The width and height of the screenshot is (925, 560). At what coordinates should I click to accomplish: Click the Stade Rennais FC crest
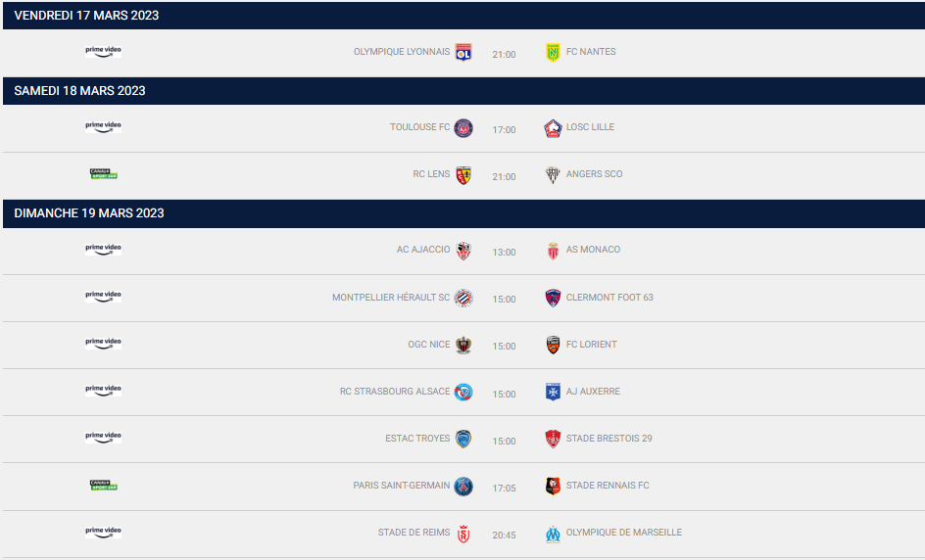553,486
